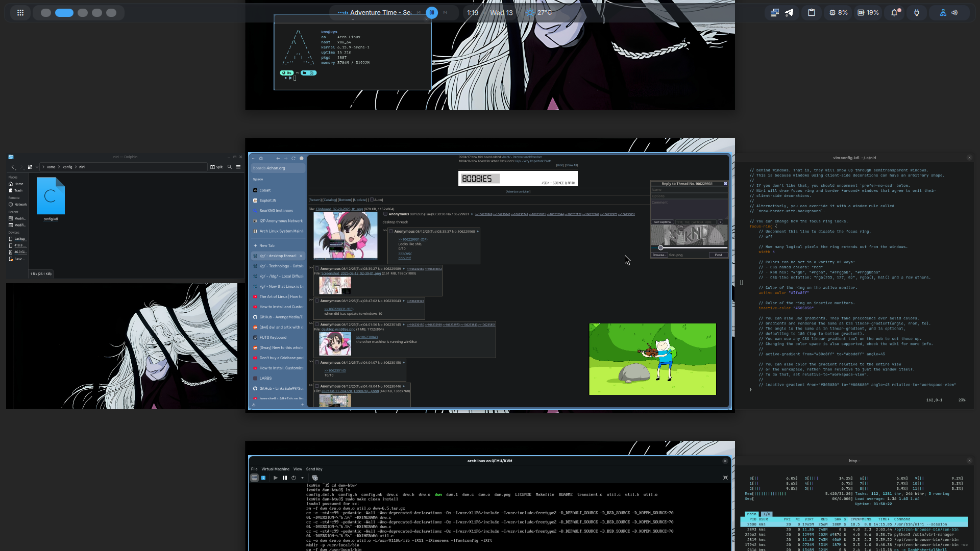980x551 pixels.
Task: Switch to '/g/ - Technology - Catalog' tab
Action: click(x=278, y=266)
